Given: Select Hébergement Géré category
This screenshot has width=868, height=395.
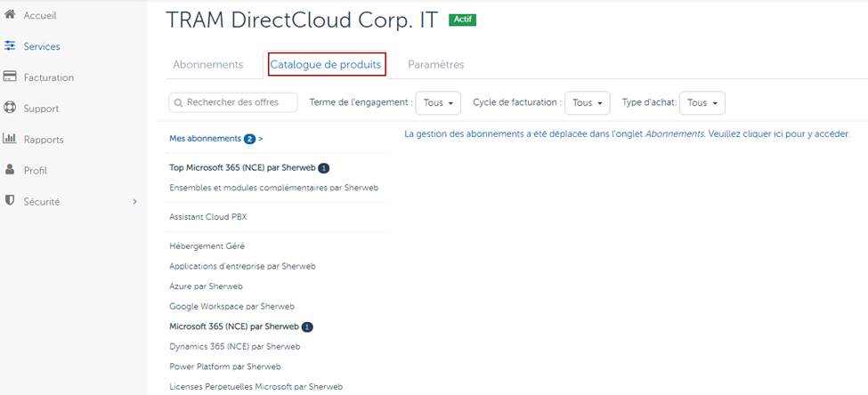Looking at the screenshot, I should (207, 246).
